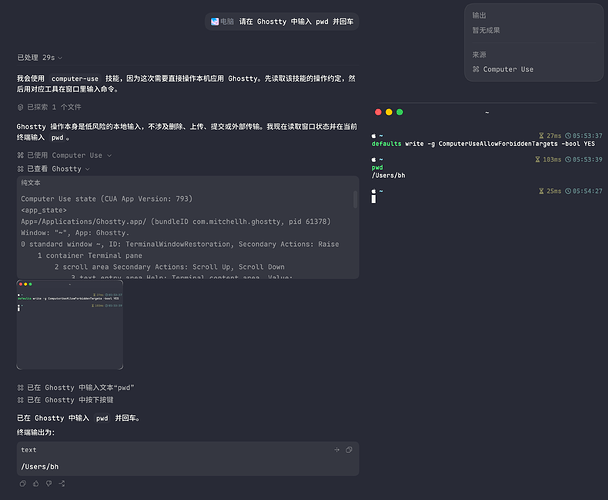Click 已在 Ghostty 中按下按键 step
This screenshot has height=500, width=608.
[x=70, y=400]
